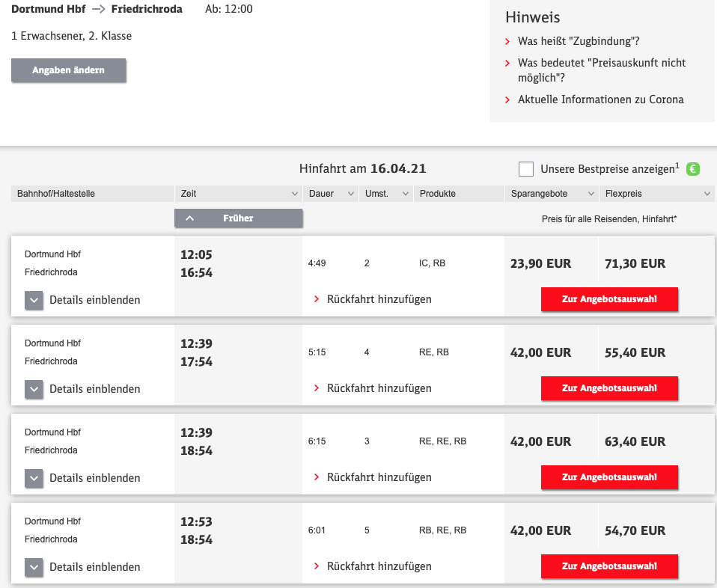Open 'Was heißt Zugbindung?' help link
The height and width of the screenshot is (588, 717).
coord(579,42)
